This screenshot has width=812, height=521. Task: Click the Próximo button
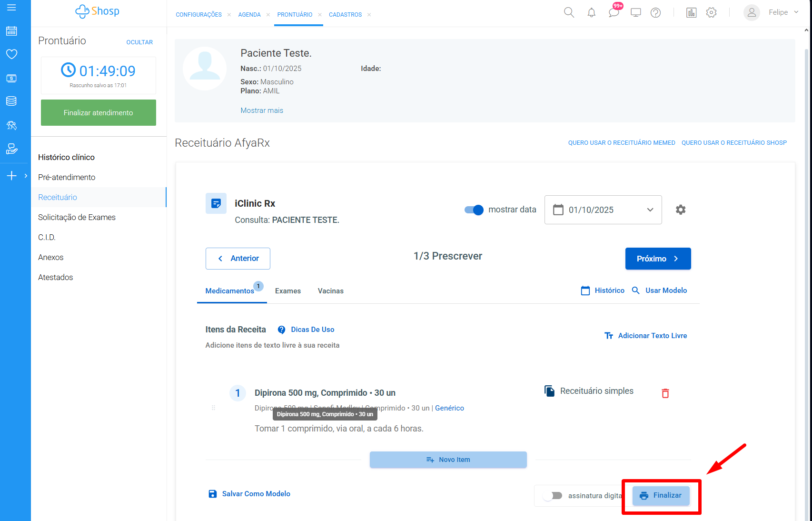click(657, 259)
